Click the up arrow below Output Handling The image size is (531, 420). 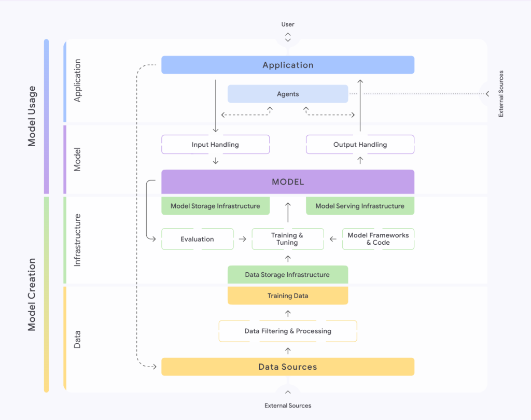[360, 161]
